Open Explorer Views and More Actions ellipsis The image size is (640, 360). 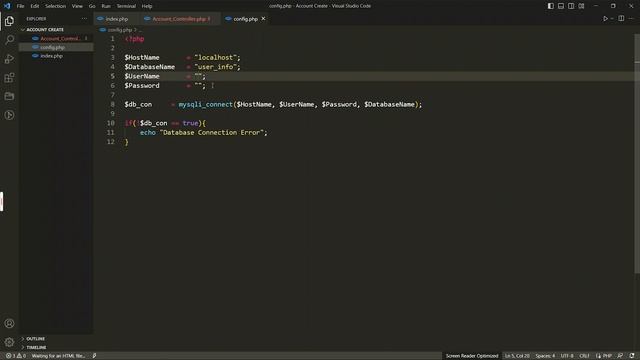(x=84, y=18)
